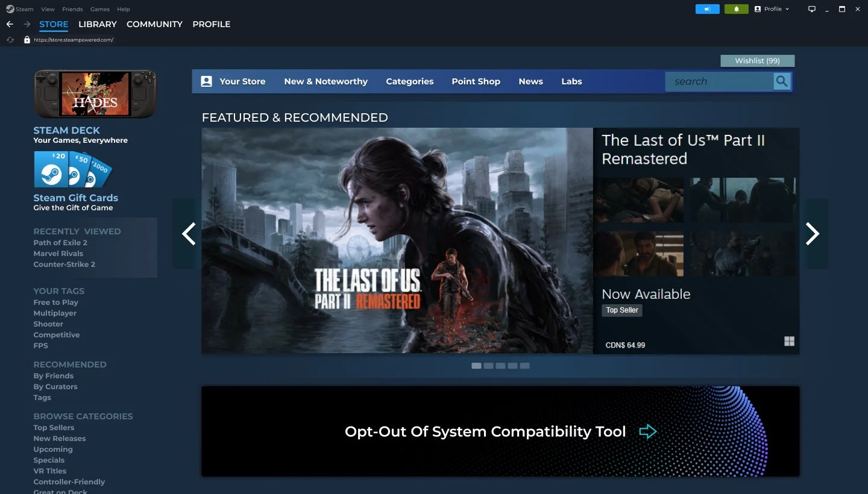Viewport: 868px width, 494px height.
Task: Click the magnifying glass search button
Action: tap(782, 81)
